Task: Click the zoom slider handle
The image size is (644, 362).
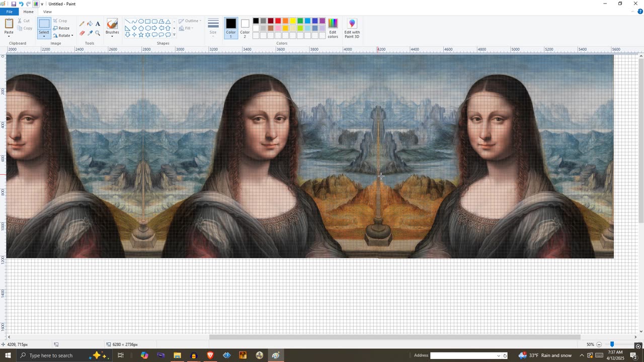Action: pyautogui.click(x=612, y=344)
